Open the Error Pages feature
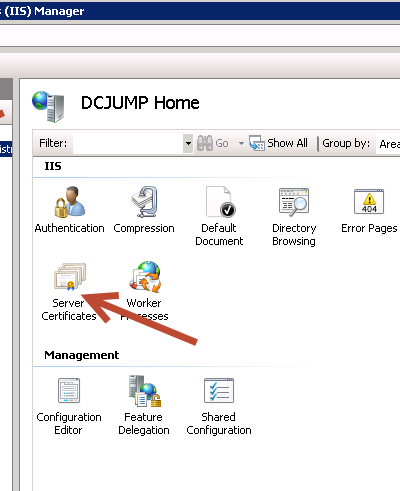Screen dimensions: 400x491 tap(369, 210)
